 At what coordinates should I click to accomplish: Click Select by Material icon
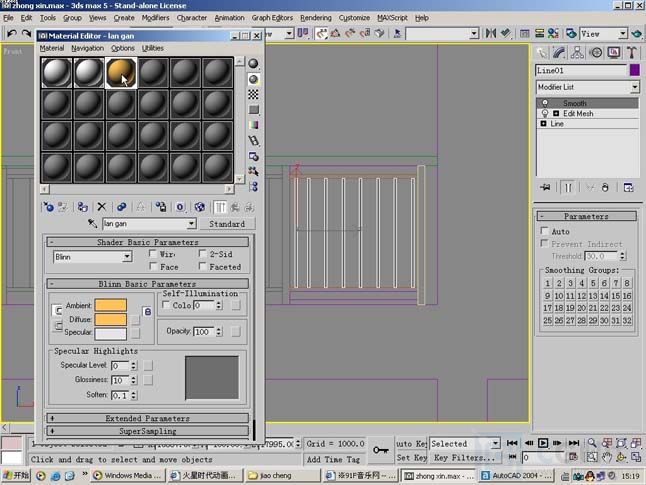coord(253,171)
